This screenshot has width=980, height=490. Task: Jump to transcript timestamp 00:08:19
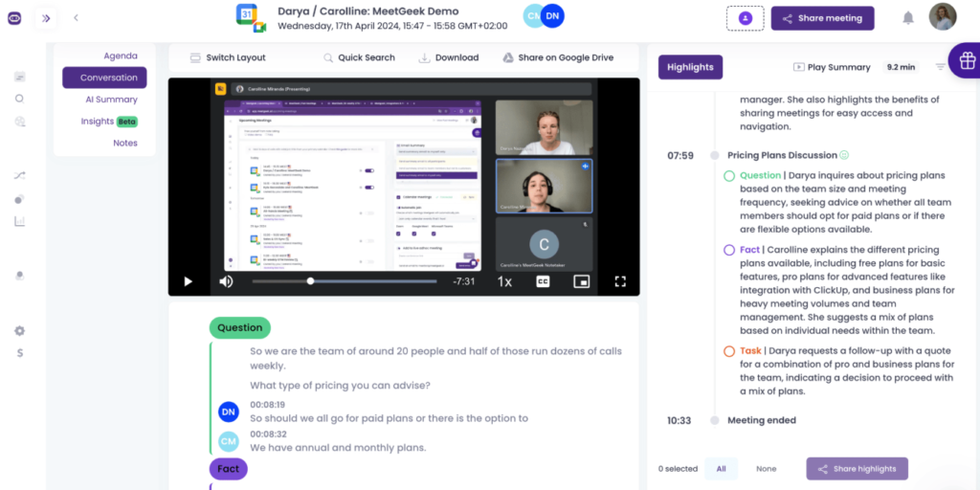click(268, 405)
